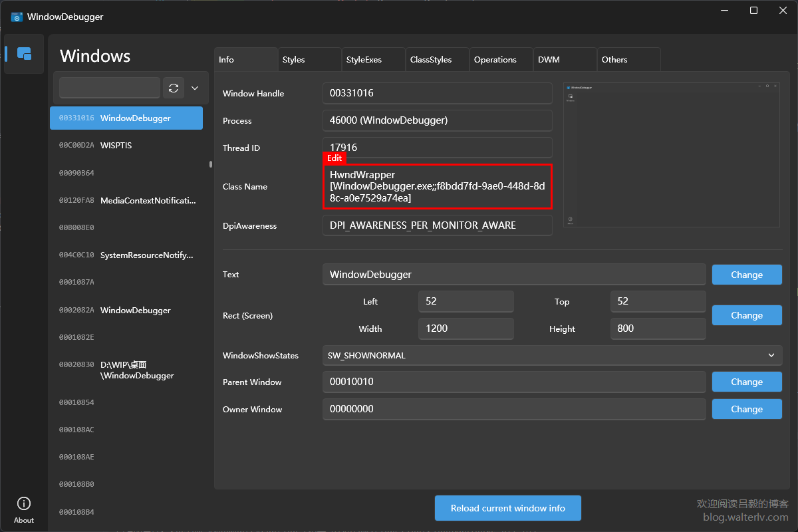Click the refresh window list icon
Image resolution: width=798 pixels, height=532 pixels.
[174, 88]
